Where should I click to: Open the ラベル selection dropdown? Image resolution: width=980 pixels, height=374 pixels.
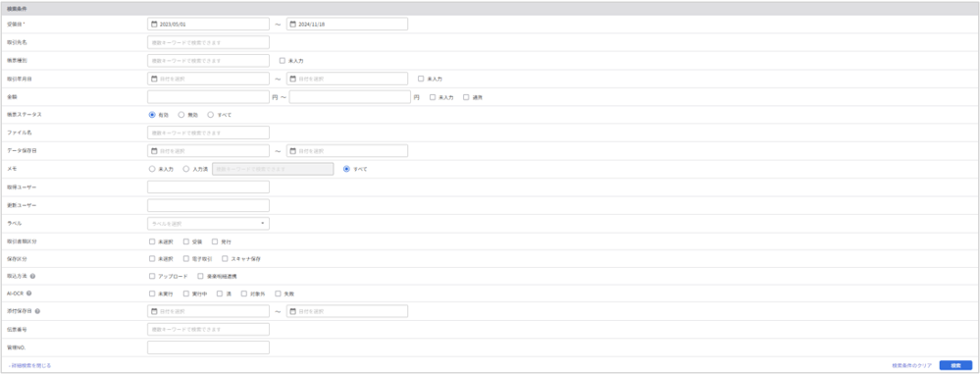click(208, 223)
